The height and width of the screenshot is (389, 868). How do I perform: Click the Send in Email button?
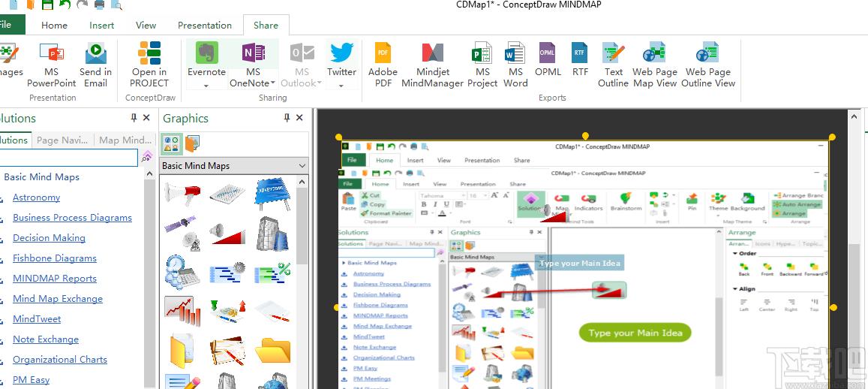[96, 65]
